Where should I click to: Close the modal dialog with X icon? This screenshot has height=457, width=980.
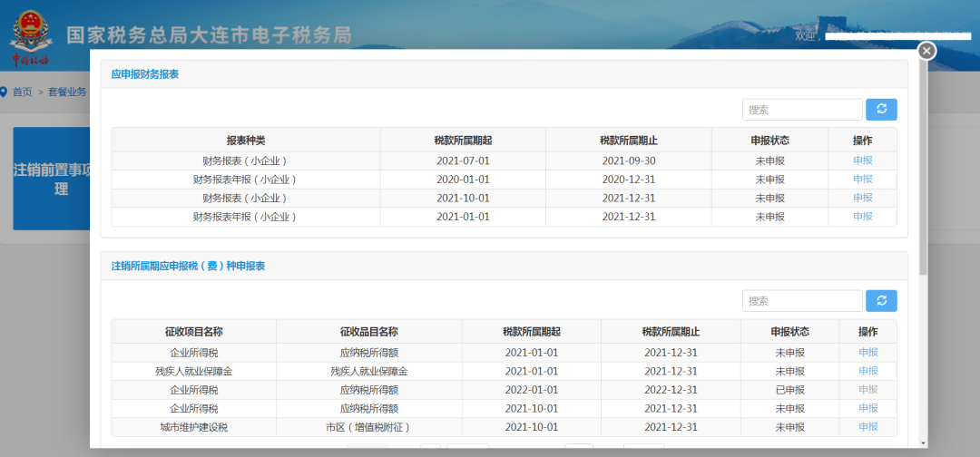(926, 51)
